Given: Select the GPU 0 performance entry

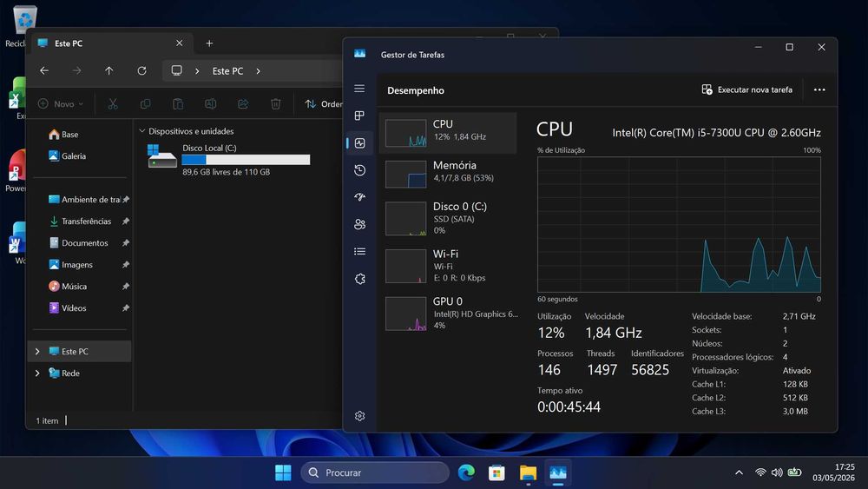Looking at the screenshot, I should click(449, 313).
